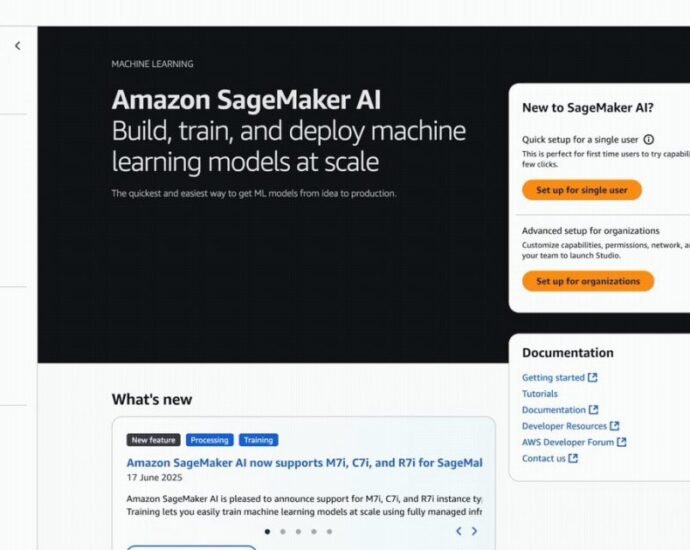The height and width of the screenshot is (550, 690).
Task: Click Contact us external link icon
Action: pyautogui.click(x=574, y=458)
